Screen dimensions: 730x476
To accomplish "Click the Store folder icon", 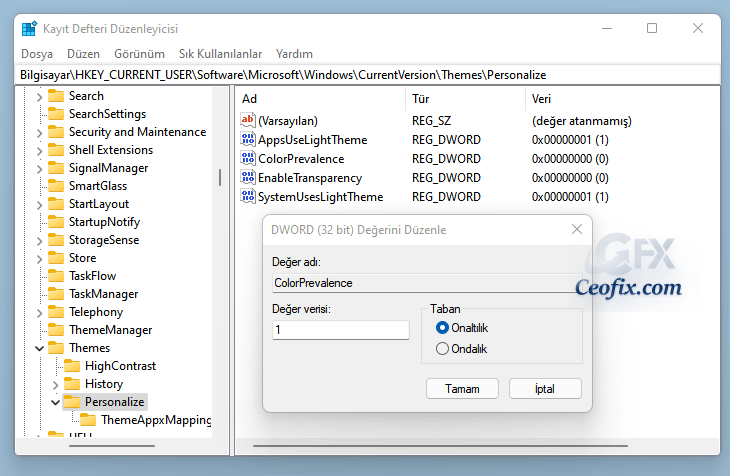I will pyautogui.click(x=56, y=258).
